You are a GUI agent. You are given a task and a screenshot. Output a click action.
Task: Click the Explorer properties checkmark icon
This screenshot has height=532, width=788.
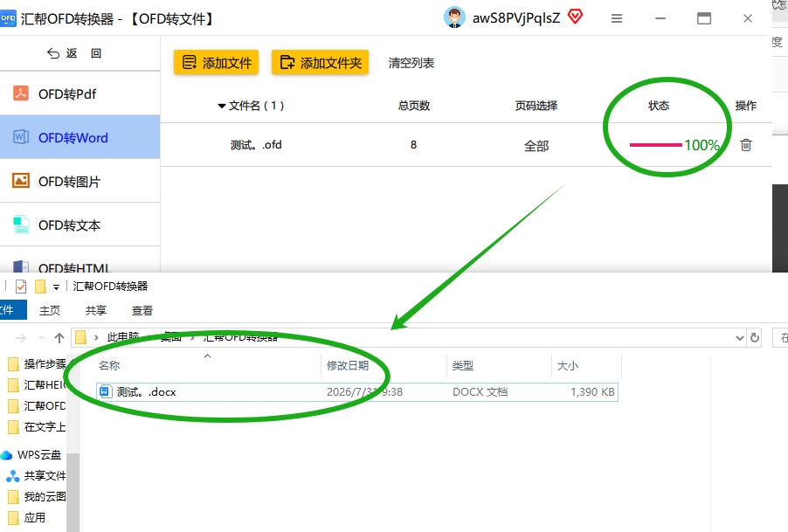click(x=21, y=287)
